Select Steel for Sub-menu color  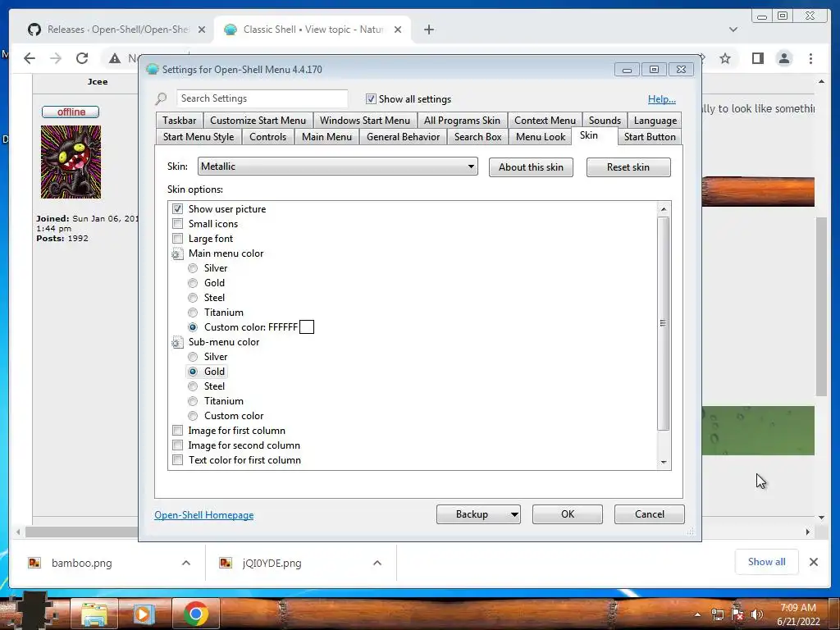coord(193,386)
